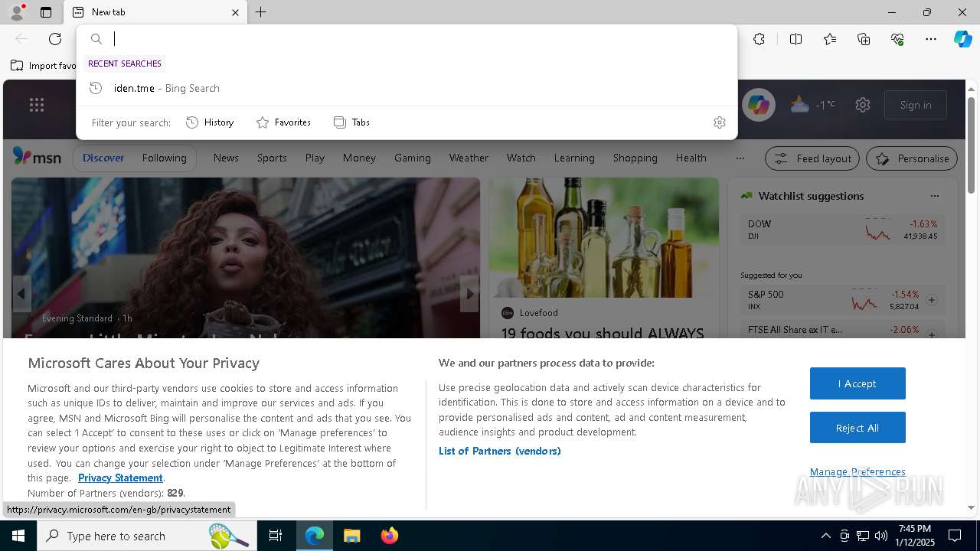The height and width of the screenshot is (551, 980).
Task: Open List of Partners (vendors) link
Action: [500, 451]
